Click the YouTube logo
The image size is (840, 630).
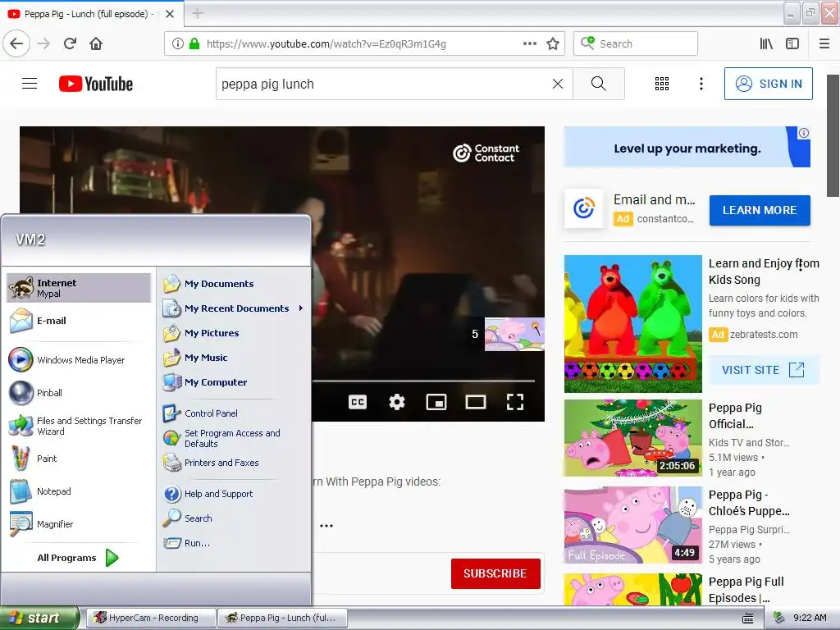(96, 84)
